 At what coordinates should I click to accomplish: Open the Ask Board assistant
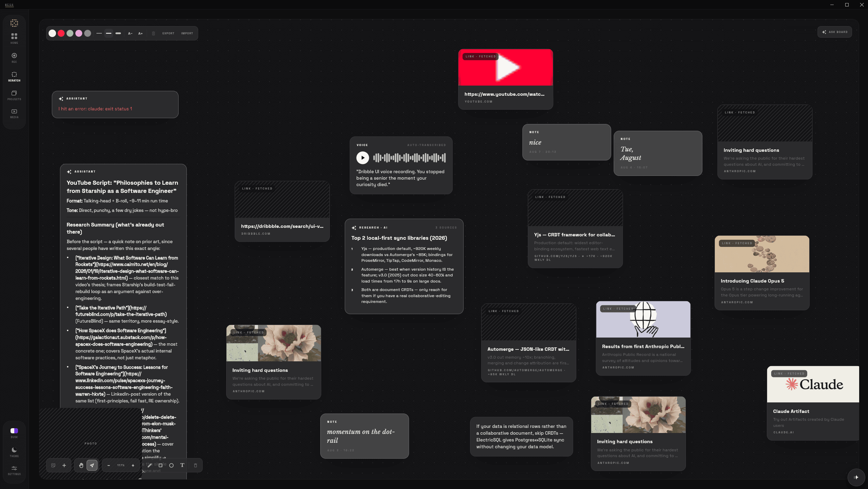point(835,32)
